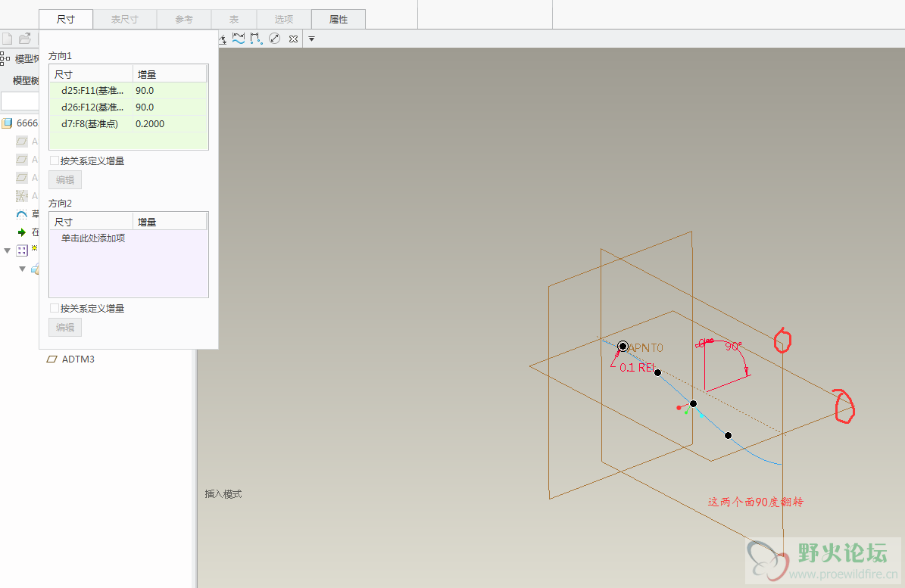Collapse the nested group node under pattern
905x588 pixels.
(x=22, y=269)
